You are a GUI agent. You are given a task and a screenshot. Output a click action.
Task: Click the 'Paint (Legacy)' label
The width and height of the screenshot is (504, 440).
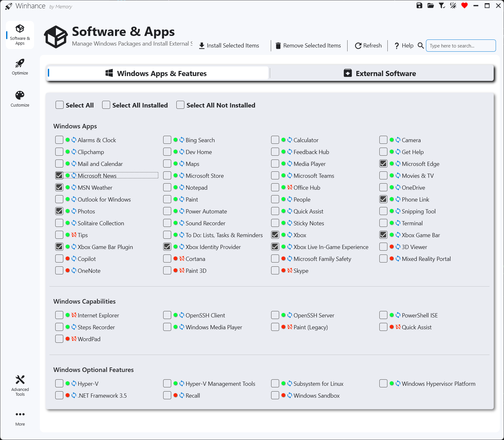pyautogui.click(x=311, y=327)
